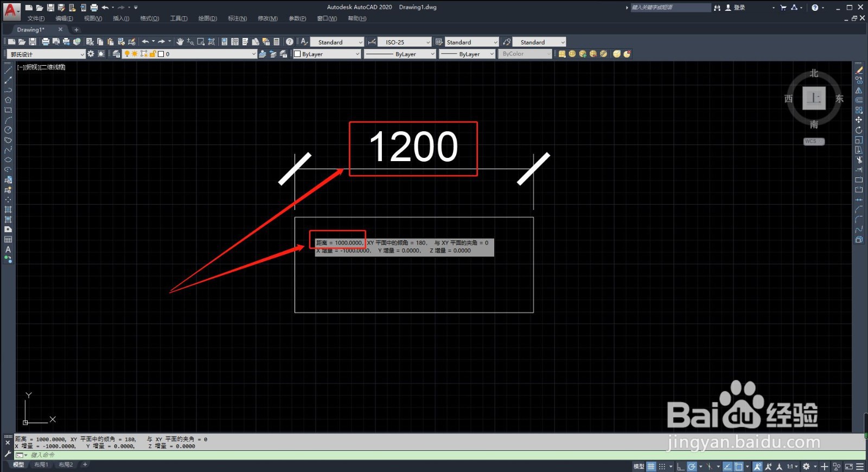Click the Make Object's Layer Current icon
868x472 pixels.
coord(263,54)
